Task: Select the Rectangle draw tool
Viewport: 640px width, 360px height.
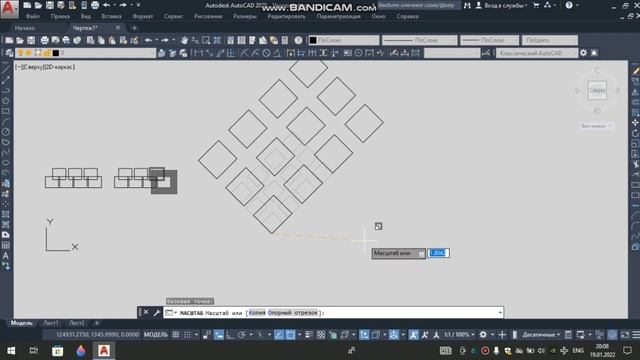Action: pyautogui.click(x=6, y=111)
